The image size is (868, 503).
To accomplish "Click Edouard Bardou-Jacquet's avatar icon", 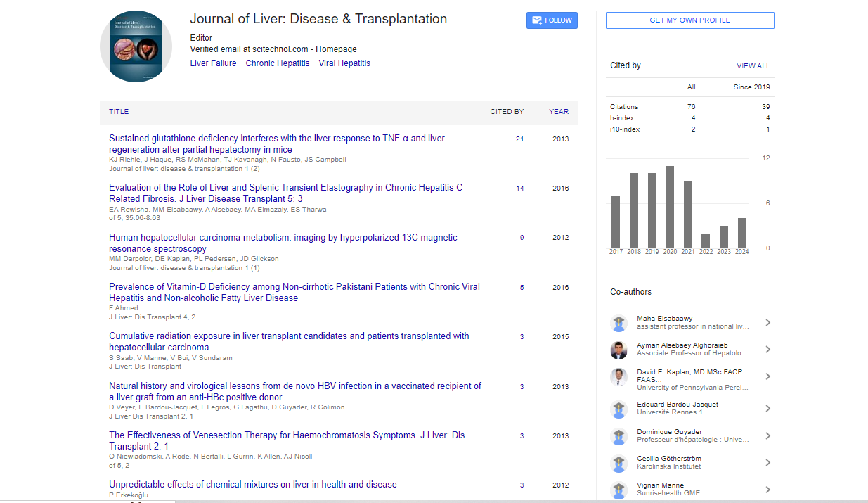I will 618,409.
